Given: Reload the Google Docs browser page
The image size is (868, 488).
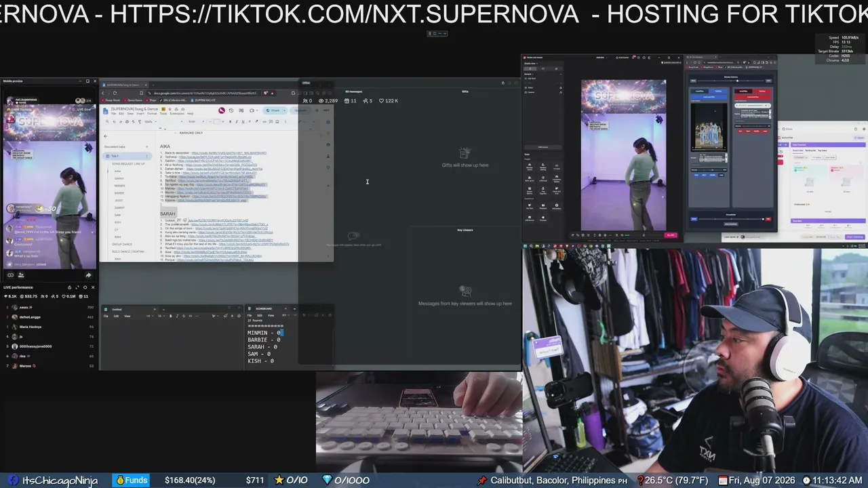Looking at the screenshot, I should pos(115,93).
